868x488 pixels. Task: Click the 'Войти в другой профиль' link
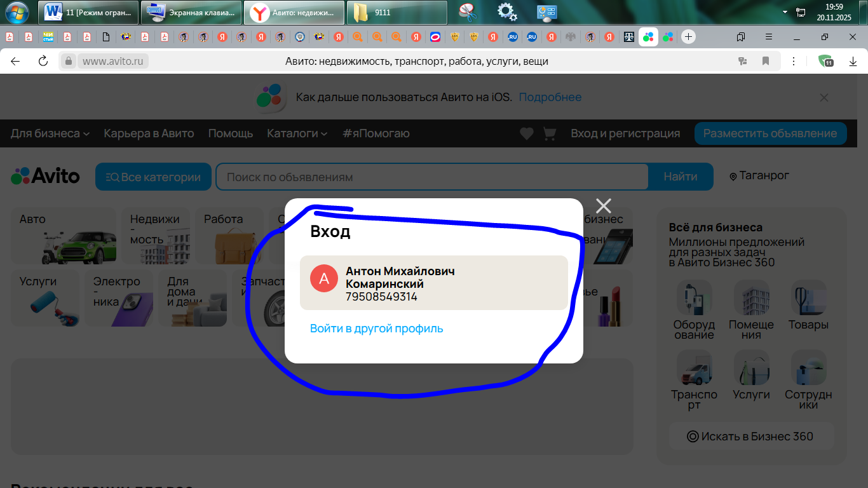[376, 329]
